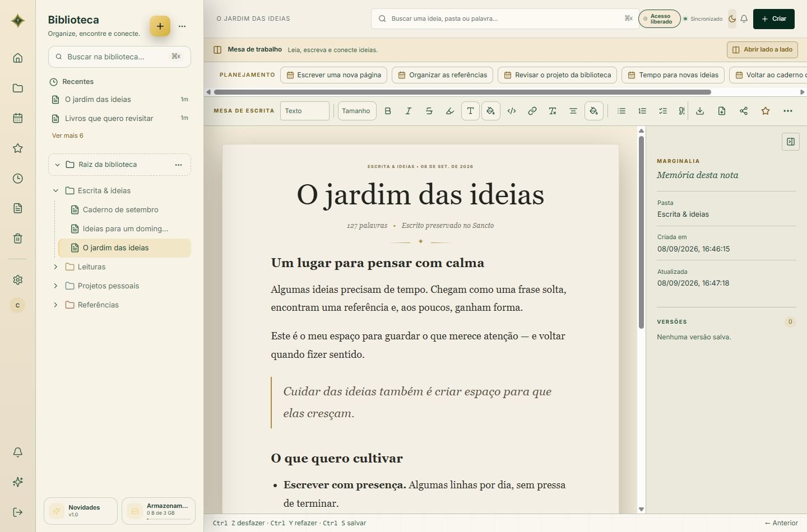Insert inline code formatting
807x532 pixels.
tap(512, 111)
